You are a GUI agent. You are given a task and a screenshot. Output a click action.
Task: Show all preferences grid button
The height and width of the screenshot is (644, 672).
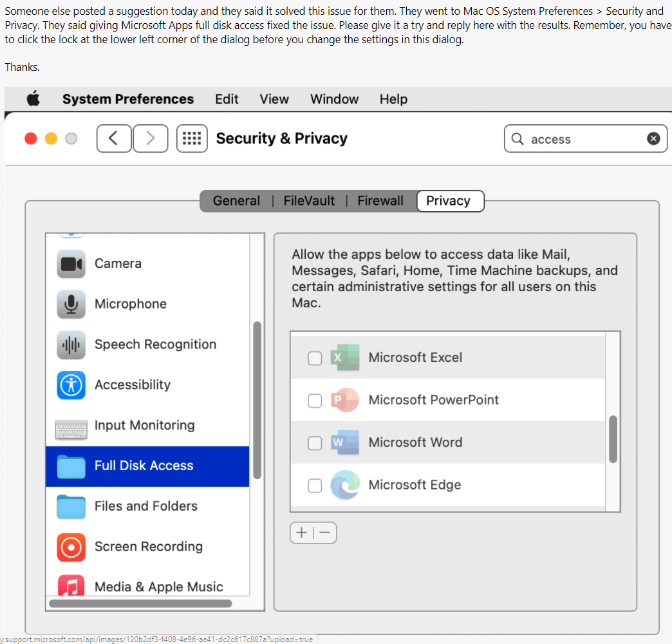[x=192, y=138]
